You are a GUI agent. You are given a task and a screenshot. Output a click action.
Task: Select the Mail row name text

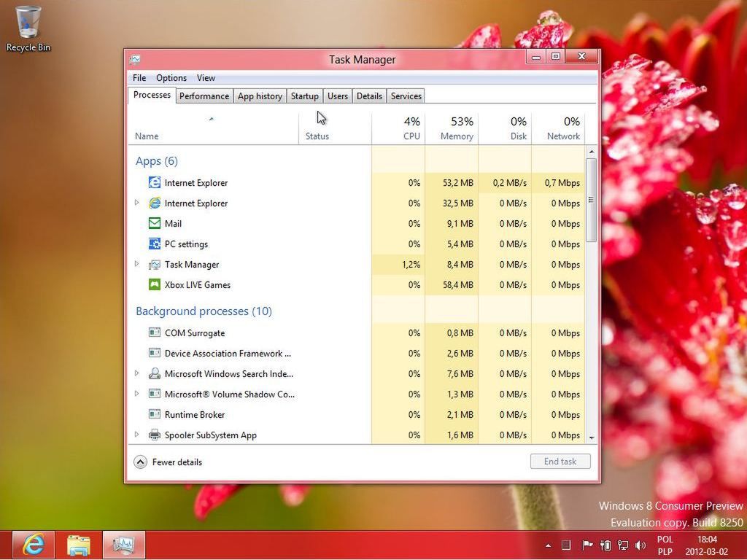pos(173,223)
